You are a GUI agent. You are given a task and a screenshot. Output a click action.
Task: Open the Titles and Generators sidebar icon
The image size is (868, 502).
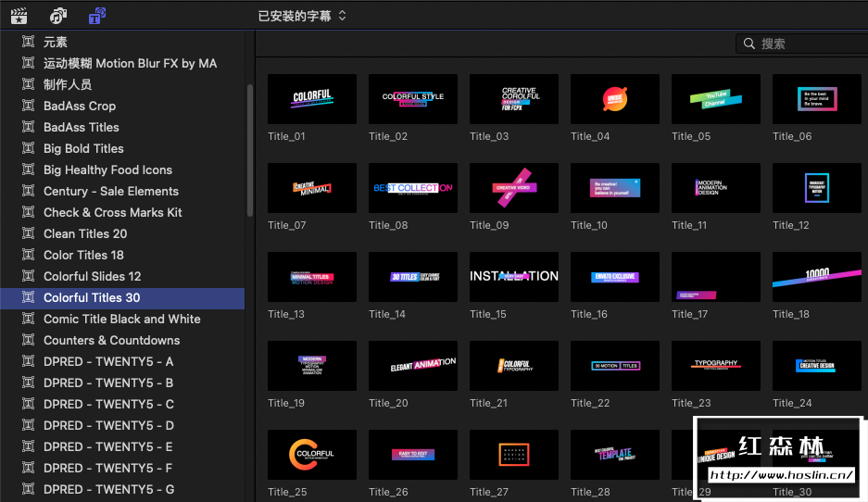(x=97, y=16)
